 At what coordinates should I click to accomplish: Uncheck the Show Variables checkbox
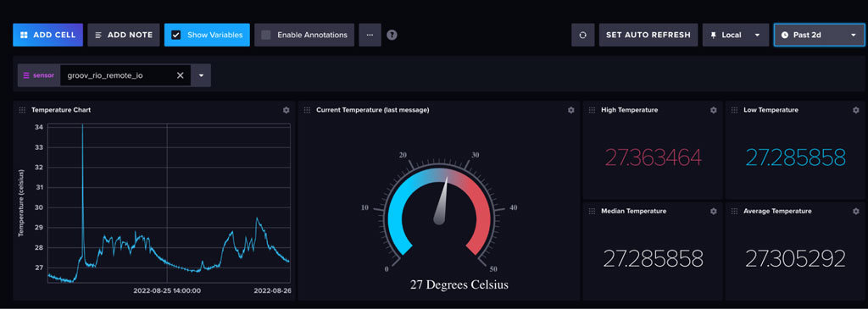[x=176, y=35]
